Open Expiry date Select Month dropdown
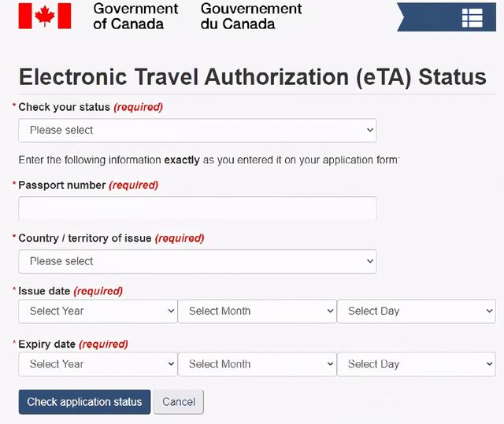Image resolution: width=504 pixels, height=424 pixels. pyautogui.click(x=258, y=364)
